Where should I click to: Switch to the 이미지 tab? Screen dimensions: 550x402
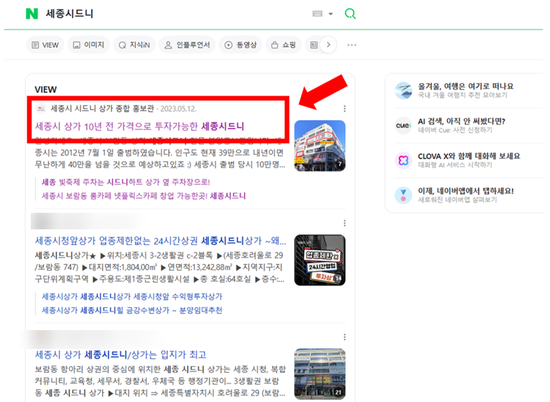88,45
